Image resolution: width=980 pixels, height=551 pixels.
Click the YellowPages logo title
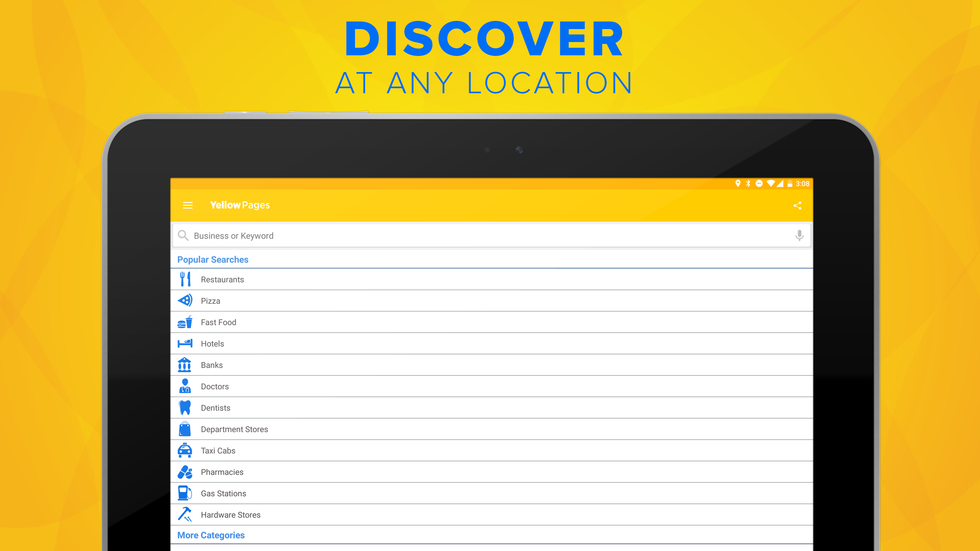240,205
